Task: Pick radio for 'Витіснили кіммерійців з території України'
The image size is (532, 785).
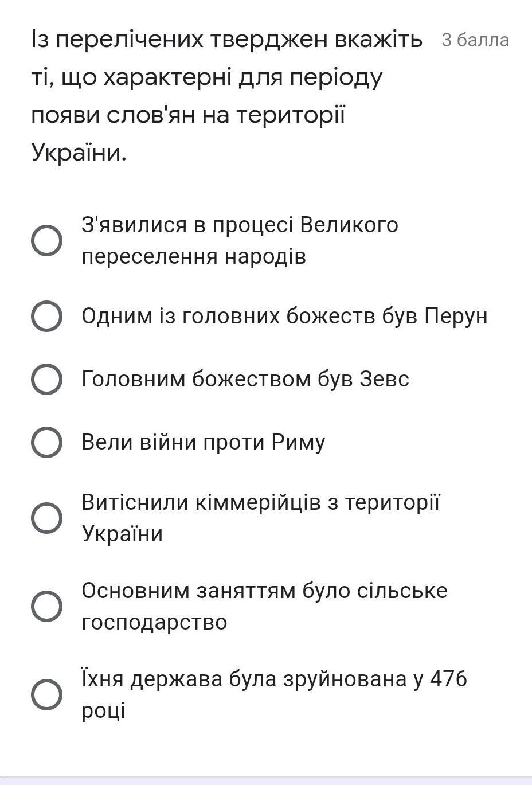Action: point(46,518)
